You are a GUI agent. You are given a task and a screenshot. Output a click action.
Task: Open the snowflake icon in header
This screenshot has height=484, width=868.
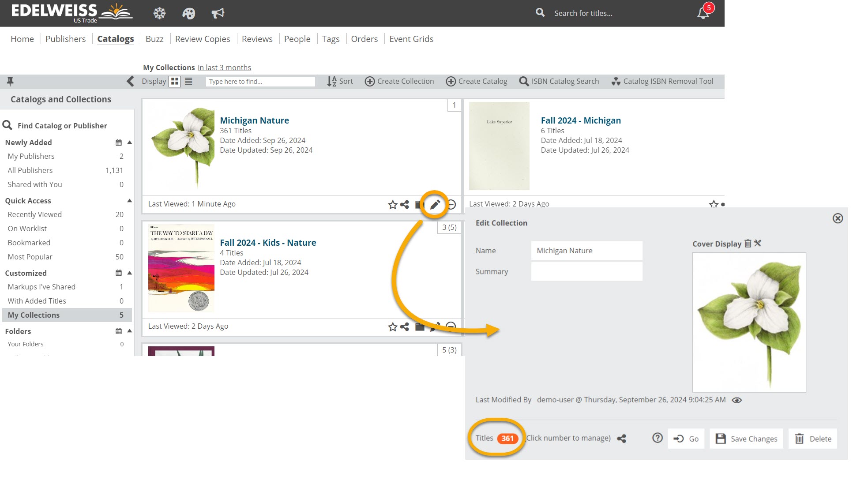159,13
